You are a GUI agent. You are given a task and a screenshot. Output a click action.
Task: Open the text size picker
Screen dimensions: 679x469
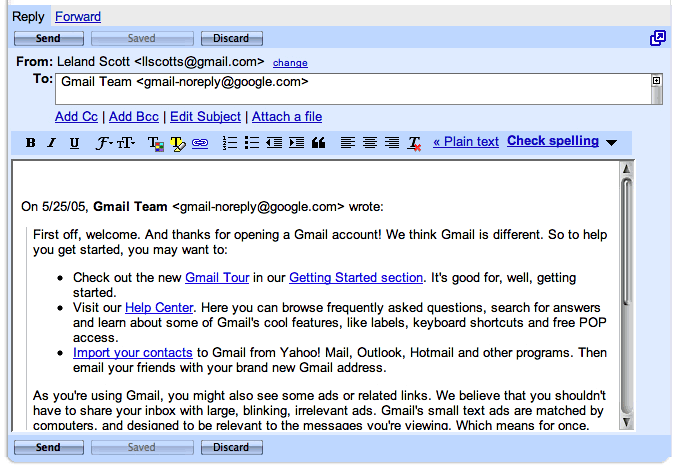tap(126, 142)
